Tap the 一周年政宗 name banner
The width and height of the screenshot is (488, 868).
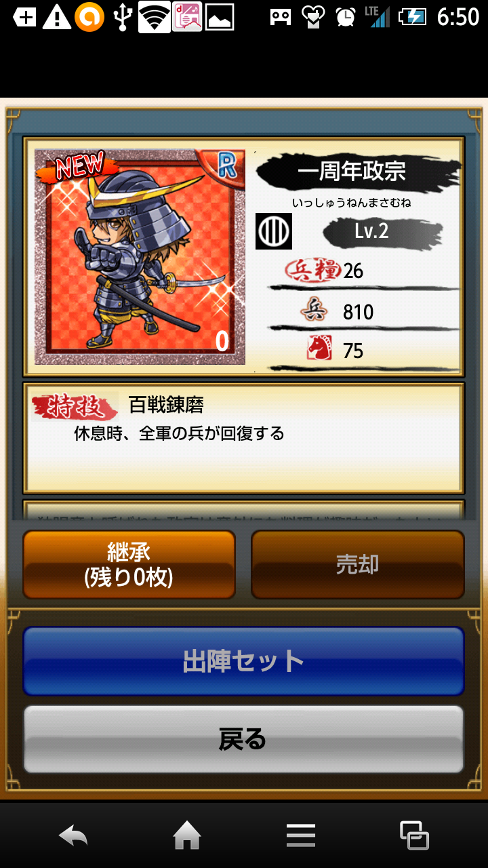[x=352, y=171]
